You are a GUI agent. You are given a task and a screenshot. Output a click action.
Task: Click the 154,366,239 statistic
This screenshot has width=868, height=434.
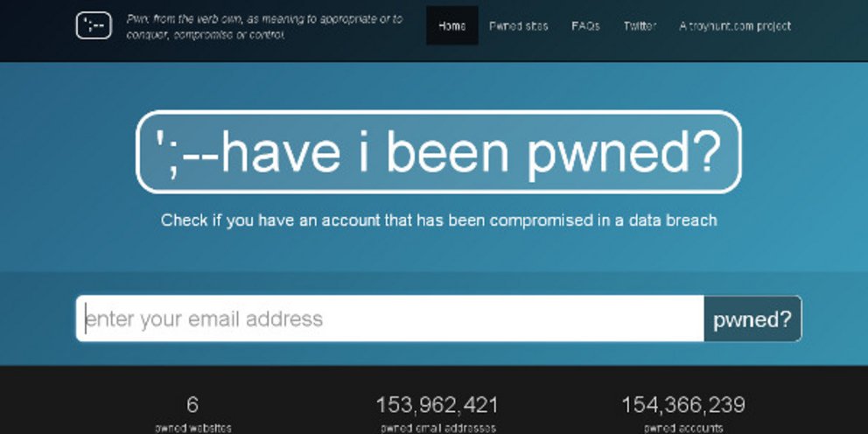coord(683,404)
